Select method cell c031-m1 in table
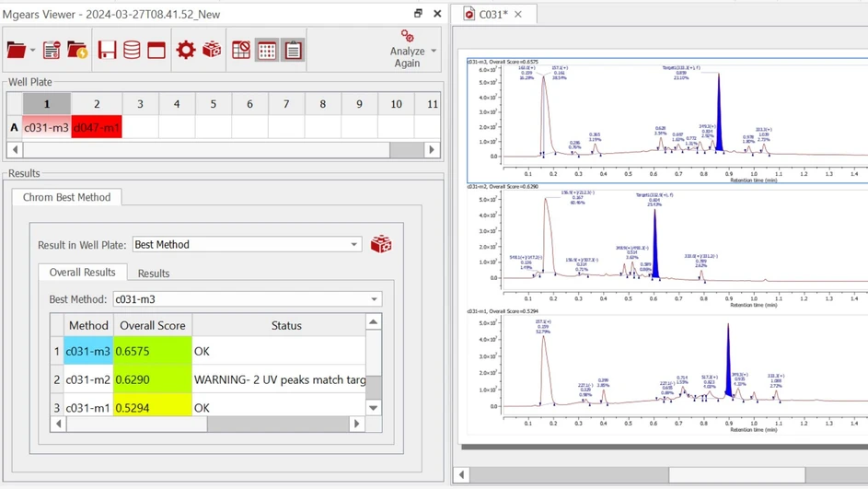This screenshot has width=868, height=489. point(88,408)
